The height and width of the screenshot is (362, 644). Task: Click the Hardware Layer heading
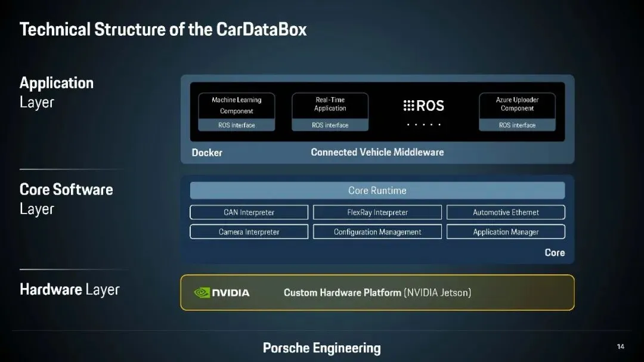pyautogui.click(x=69, y=289)
